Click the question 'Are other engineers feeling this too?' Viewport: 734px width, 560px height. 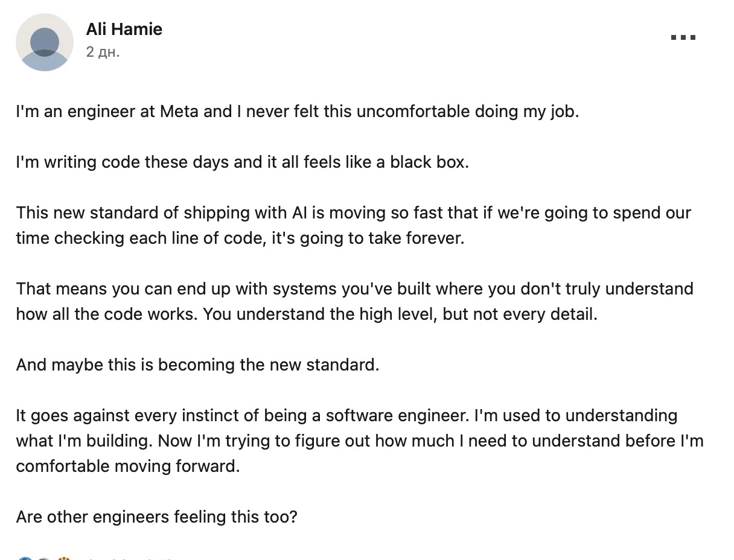[157, 517]
